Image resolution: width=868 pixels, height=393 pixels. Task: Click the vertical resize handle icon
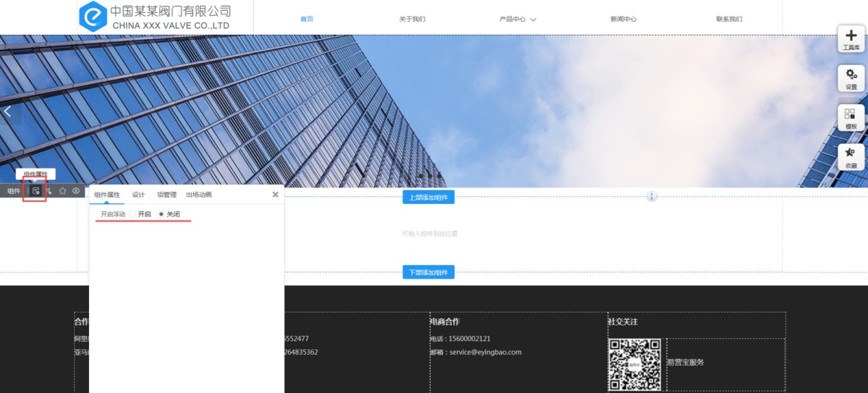[x=652, y=196]
